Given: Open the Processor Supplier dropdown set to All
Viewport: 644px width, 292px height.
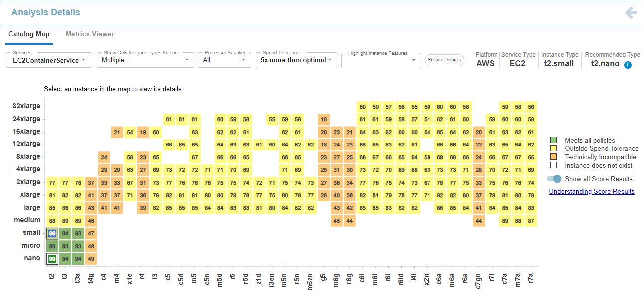Looking at the screenshot, I should pos(224,60).
